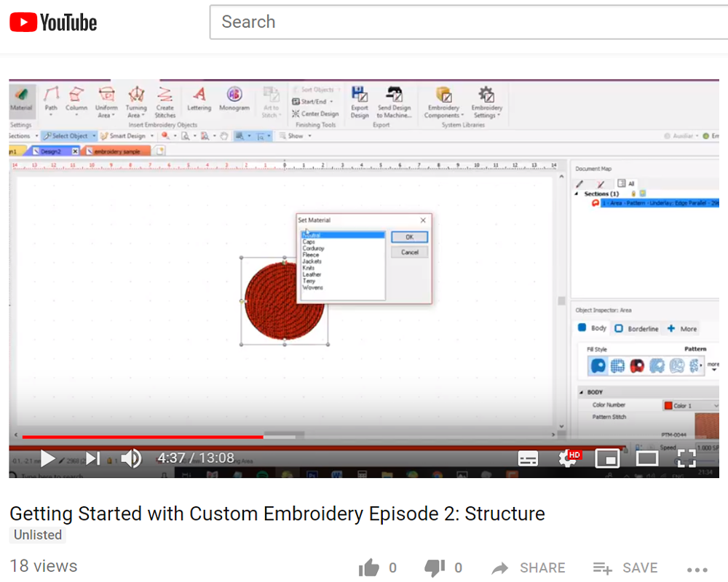Image resolution: width=728 pixels, height=582 pixels.
Task: Click the YouTube search field
Action: coord(469,22)
